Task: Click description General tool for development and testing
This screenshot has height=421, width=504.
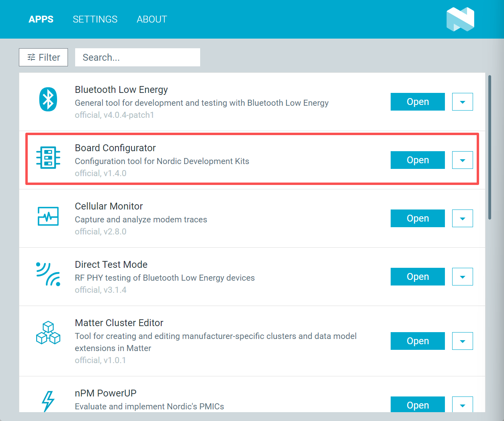Action: pyautogui.click(x=202, y=103)
